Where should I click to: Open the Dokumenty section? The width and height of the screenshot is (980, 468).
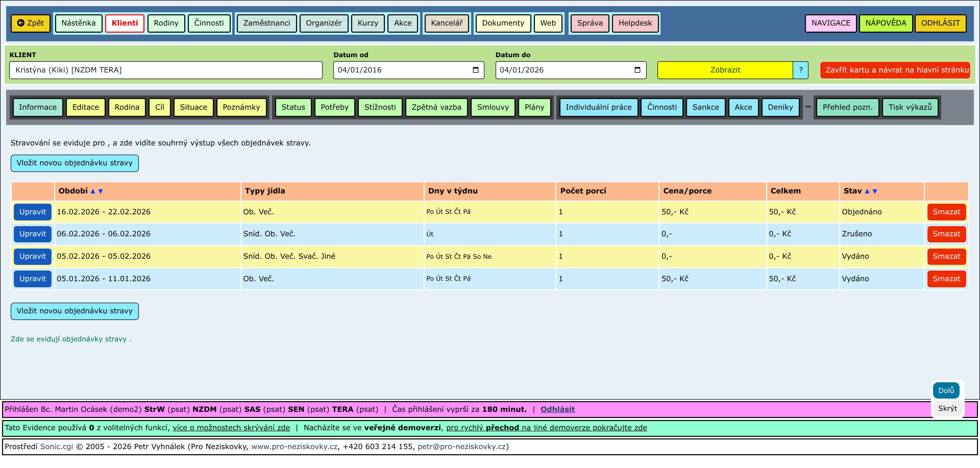point(503,23)
